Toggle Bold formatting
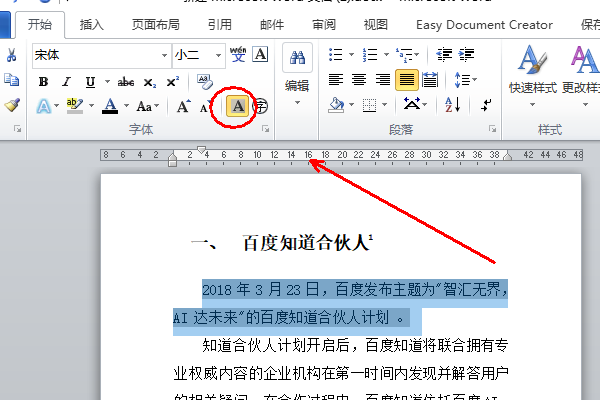This screenshot has height=400, width=600. 43,82
